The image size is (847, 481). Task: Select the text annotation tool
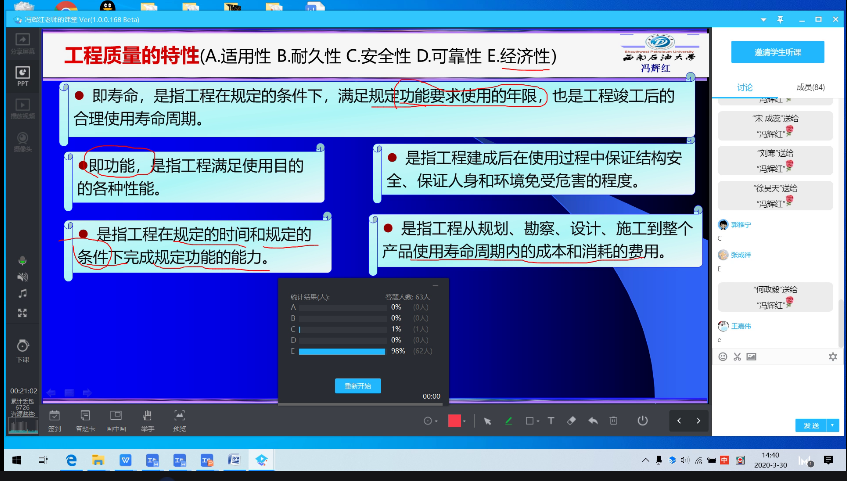(x=551, y=421)
